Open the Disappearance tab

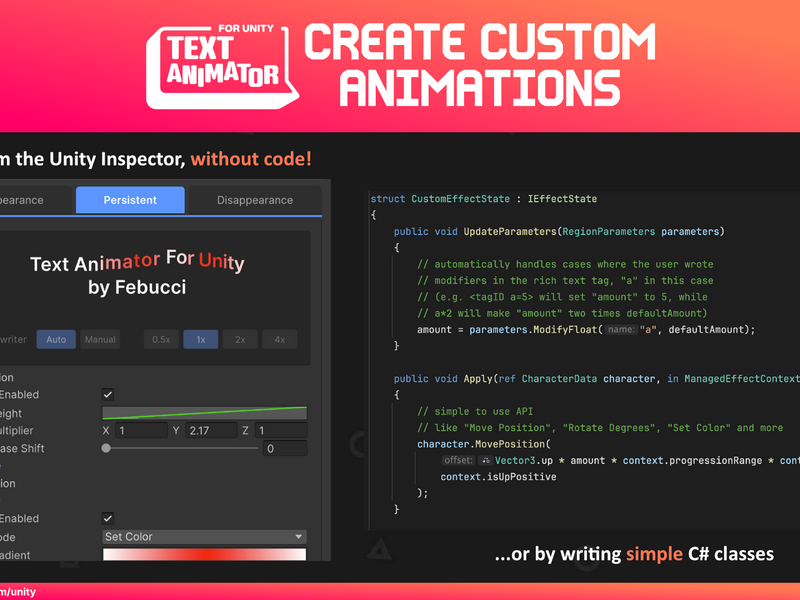255,200
